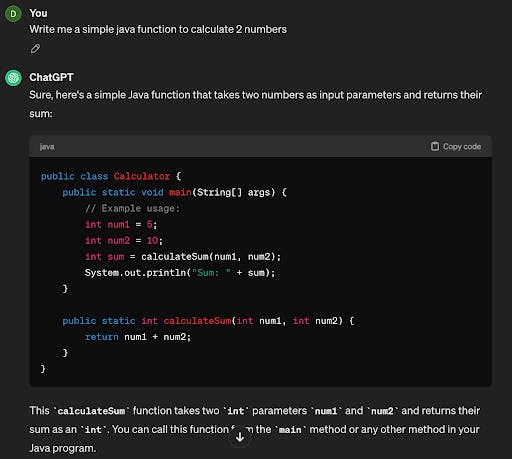Image resolution: width=512 pixels, height=459 pixels.
Task: Click the inline calculateSum code in the explanation
Action: pos(91,411)
